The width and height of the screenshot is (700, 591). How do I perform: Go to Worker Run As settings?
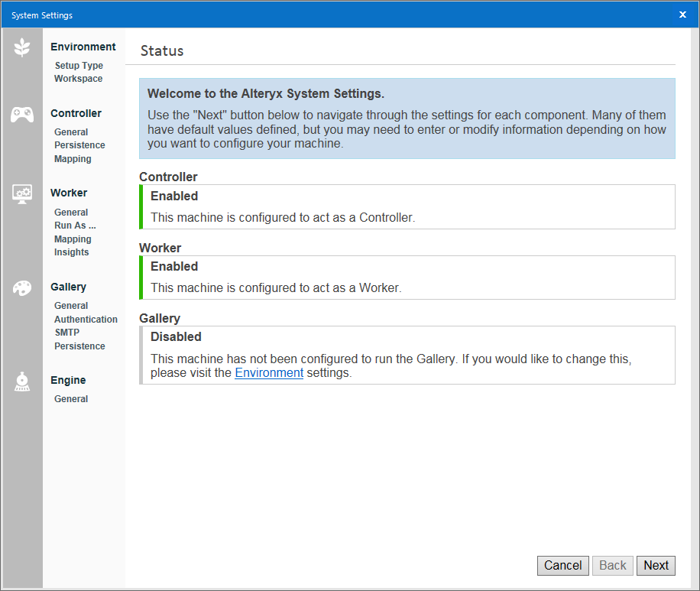(x=75, y=226)
